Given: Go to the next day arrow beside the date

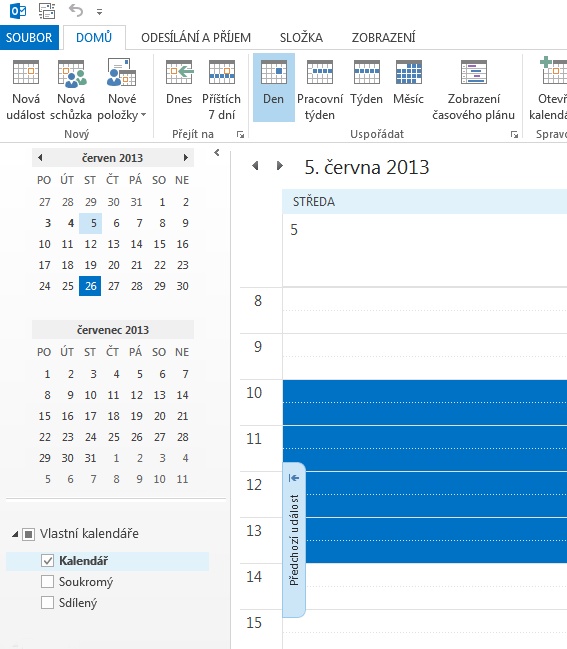Looking at the screenshot, I should click(280, 166).
